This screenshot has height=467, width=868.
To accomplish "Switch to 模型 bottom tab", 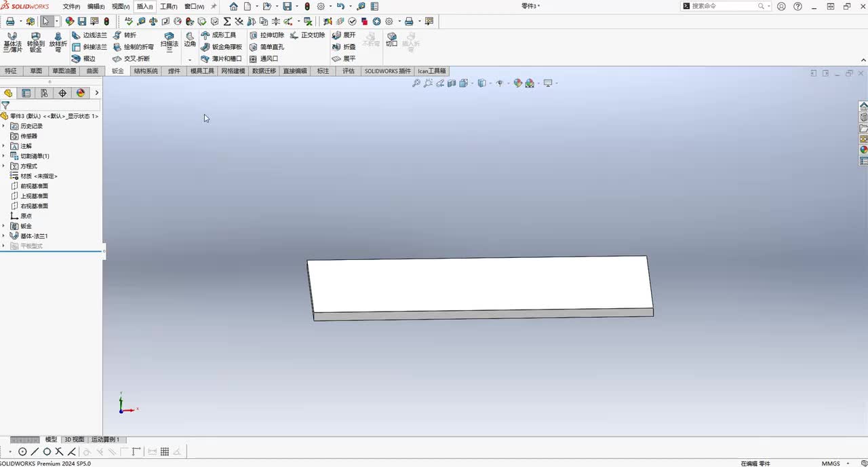I will (51, 440).
